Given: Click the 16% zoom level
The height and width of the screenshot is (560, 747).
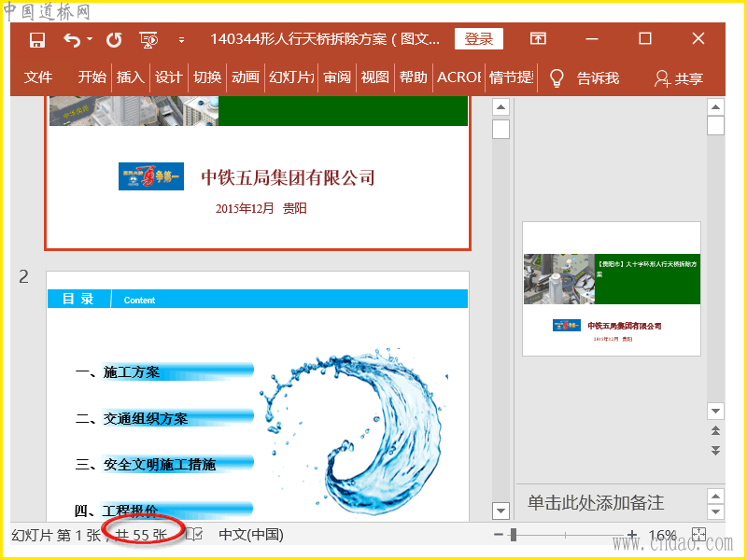Looking at the screenshot, I should tap(662, 535).
